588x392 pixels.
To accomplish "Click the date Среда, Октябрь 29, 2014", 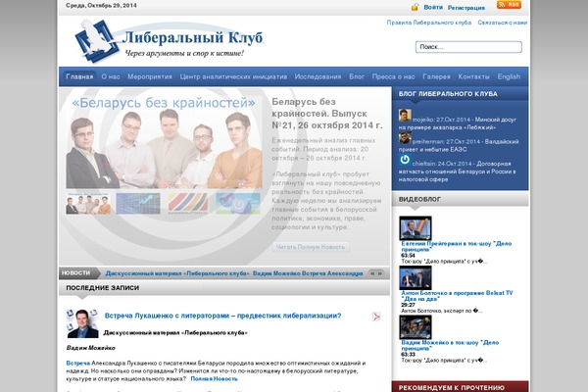I will (x=101, y=6).
